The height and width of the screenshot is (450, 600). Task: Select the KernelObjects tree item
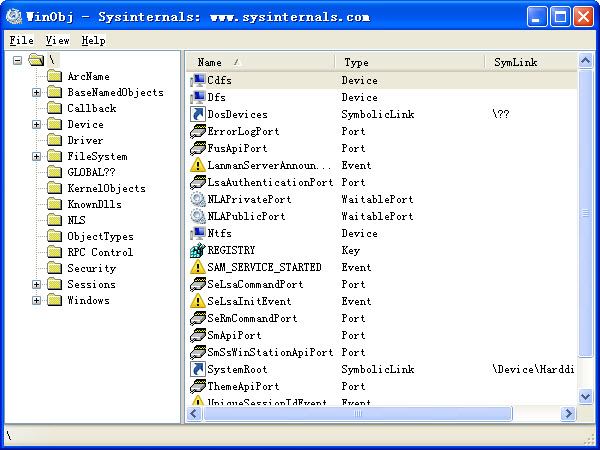point(106,188)
